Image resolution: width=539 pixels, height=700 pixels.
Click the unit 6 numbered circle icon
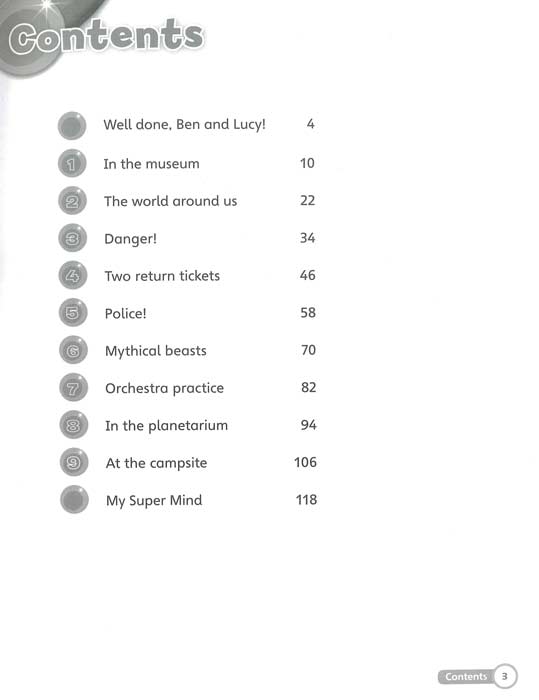pos(73,350)
